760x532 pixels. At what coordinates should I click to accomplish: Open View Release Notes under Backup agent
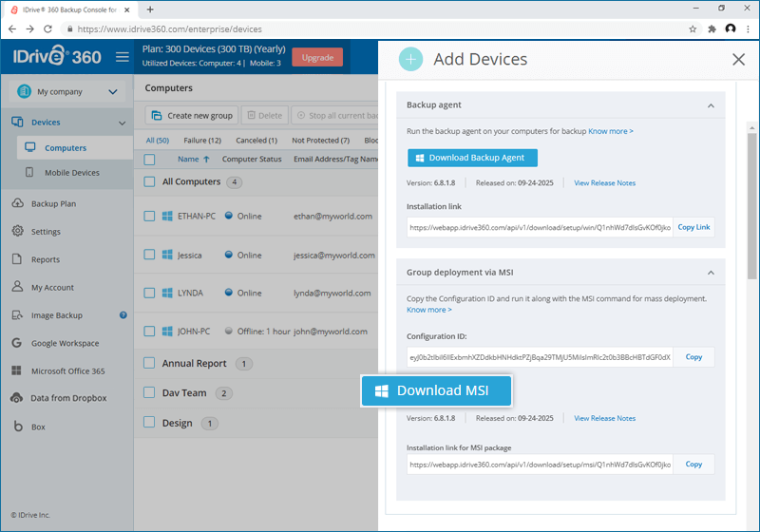(x=604, y=182)
